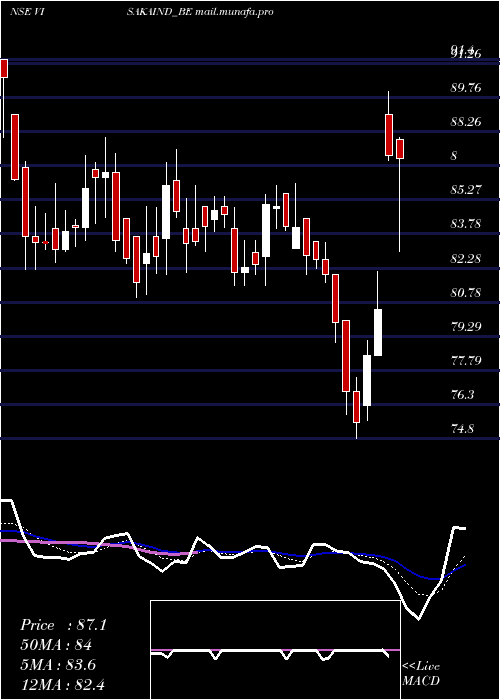Click the 12MA : 82.4 readout
The image size is (500, 700).
coord(62,685)
